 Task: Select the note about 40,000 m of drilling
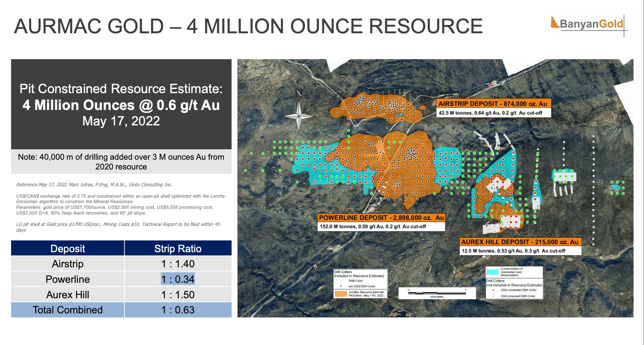[x=121, y=162]
